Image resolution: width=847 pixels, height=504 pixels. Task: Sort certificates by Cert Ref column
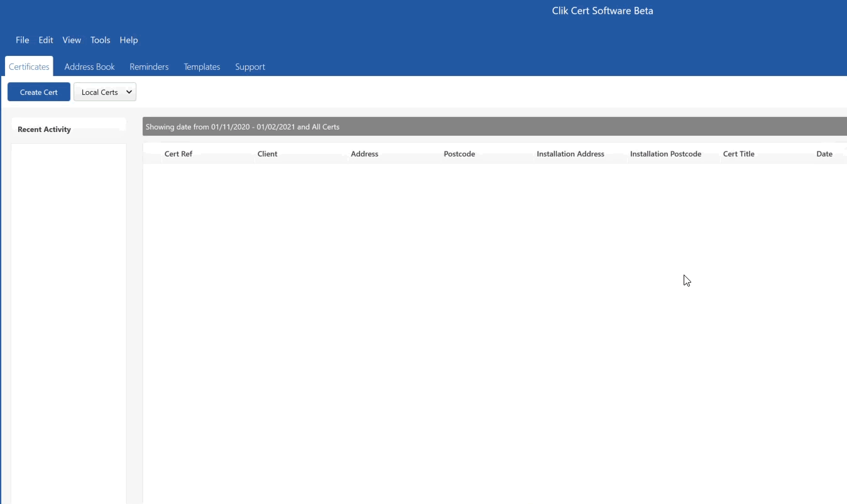coord(178,153)
